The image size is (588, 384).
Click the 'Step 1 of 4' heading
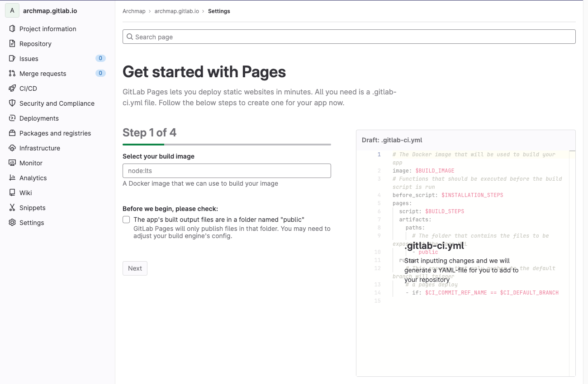(149, 132)
